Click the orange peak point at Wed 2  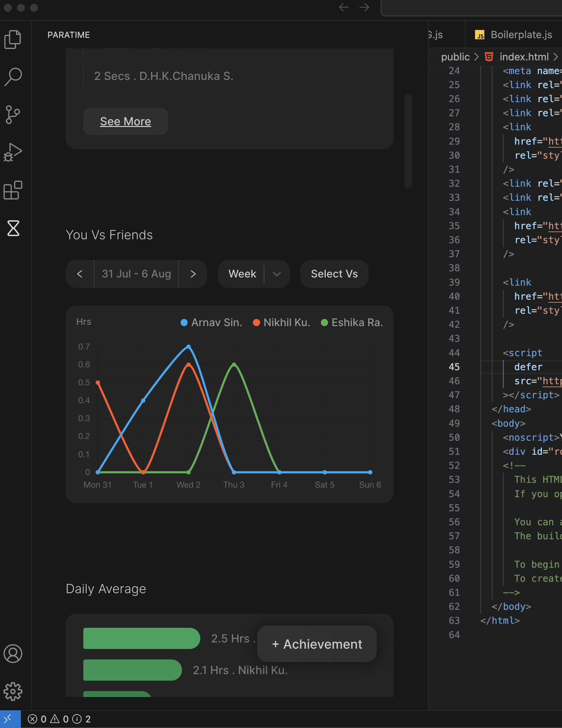pos(189,365)
